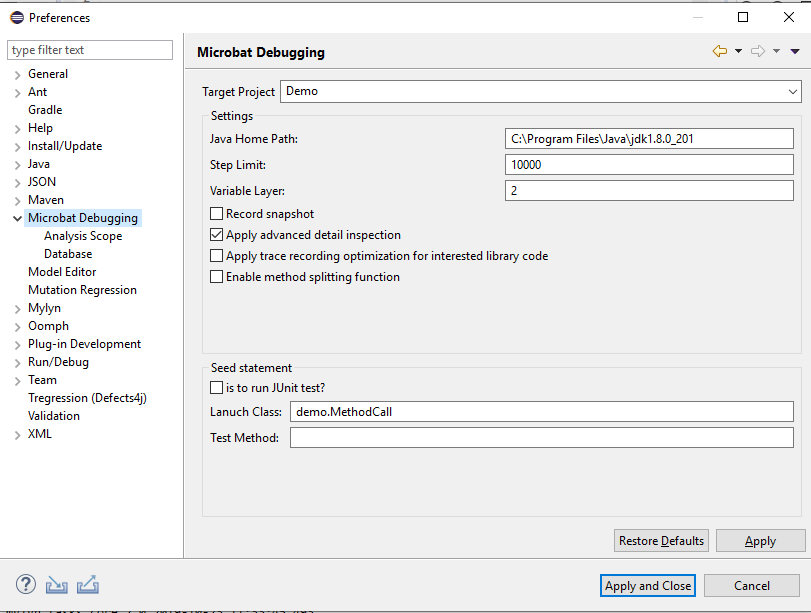
Task: Open the Back history dropdown arrow
Action: pos(738,52)
